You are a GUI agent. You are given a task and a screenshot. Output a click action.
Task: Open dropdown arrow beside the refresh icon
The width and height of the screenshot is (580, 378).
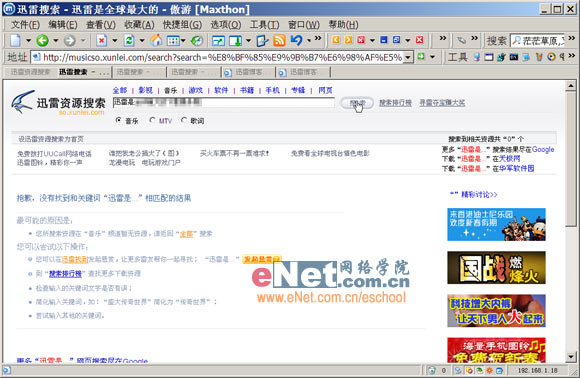(142, 40)
